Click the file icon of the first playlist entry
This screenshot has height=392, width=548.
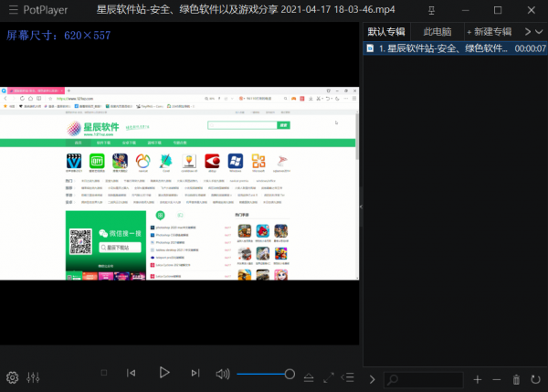(x=370, y=48)
